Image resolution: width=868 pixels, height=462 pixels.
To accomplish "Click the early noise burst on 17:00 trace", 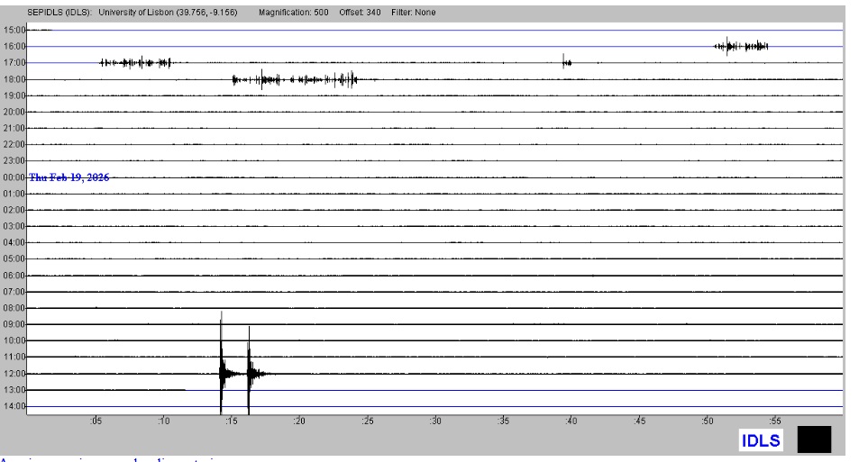I will coord(135,62).
